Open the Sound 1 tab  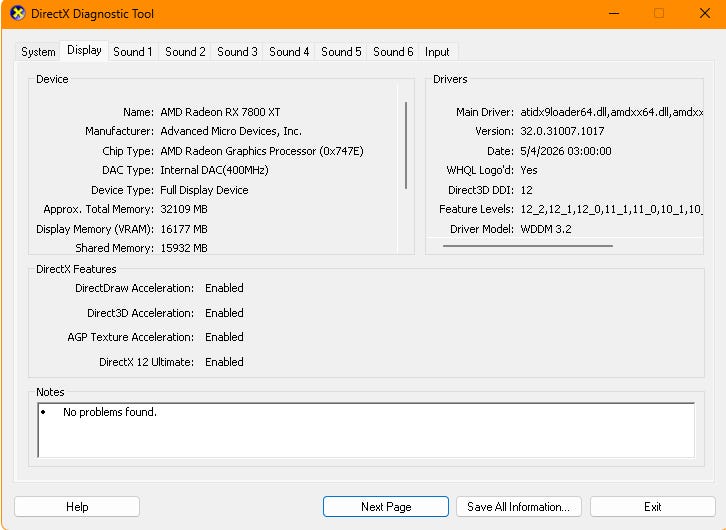tap(133, 52)
